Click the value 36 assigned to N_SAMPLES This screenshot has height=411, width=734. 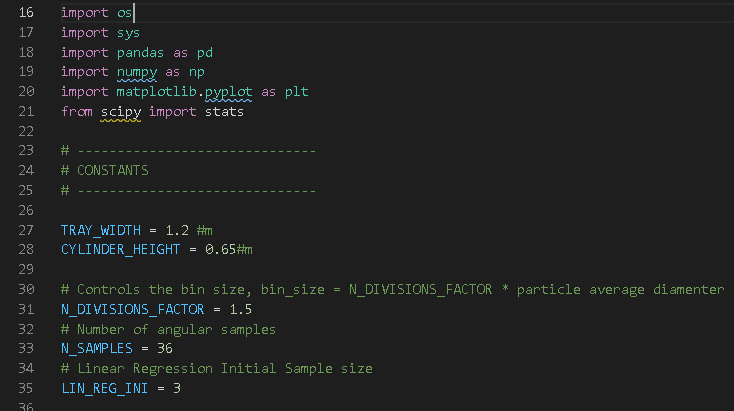click(x=156, y=348)
